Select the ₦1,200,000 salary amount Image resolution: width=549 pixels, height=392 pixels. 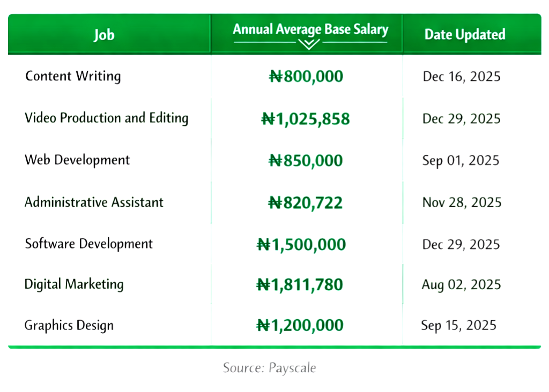(300, 326)
